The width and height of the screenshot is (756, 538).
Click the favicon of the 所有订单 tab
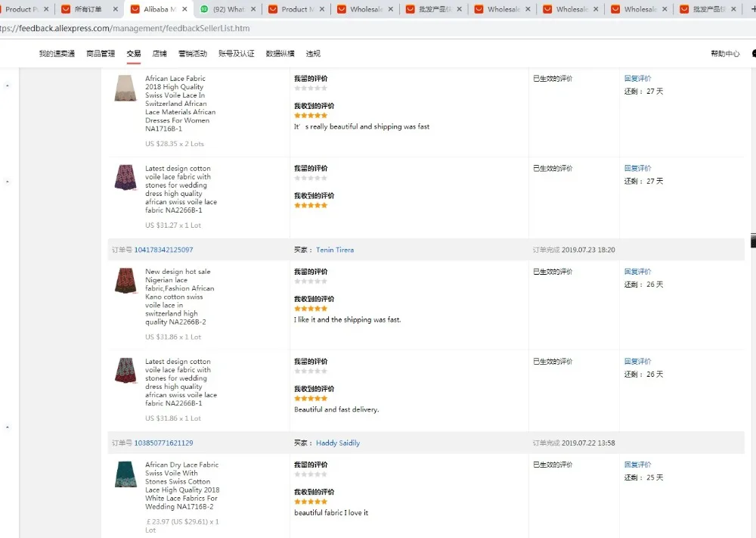66,9
